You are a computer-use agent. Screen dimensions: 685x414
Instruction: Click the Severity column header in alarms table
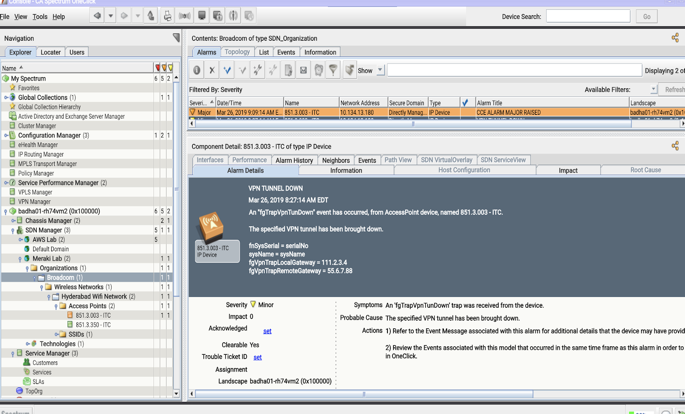tap(202, 103)
